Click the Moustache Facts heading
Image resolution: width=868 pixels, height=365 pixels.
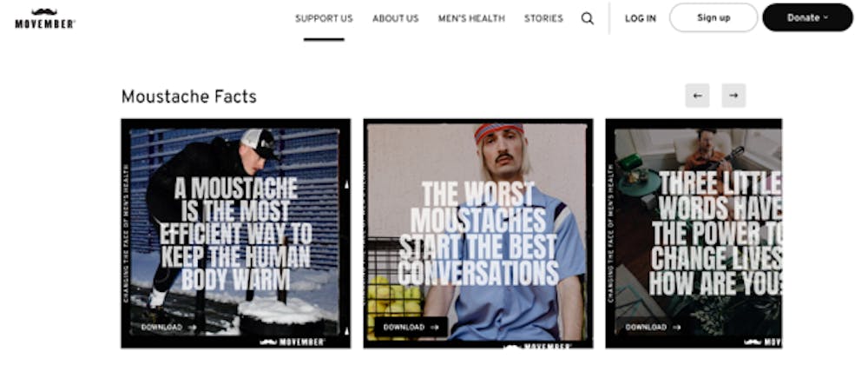click(188, 97)
